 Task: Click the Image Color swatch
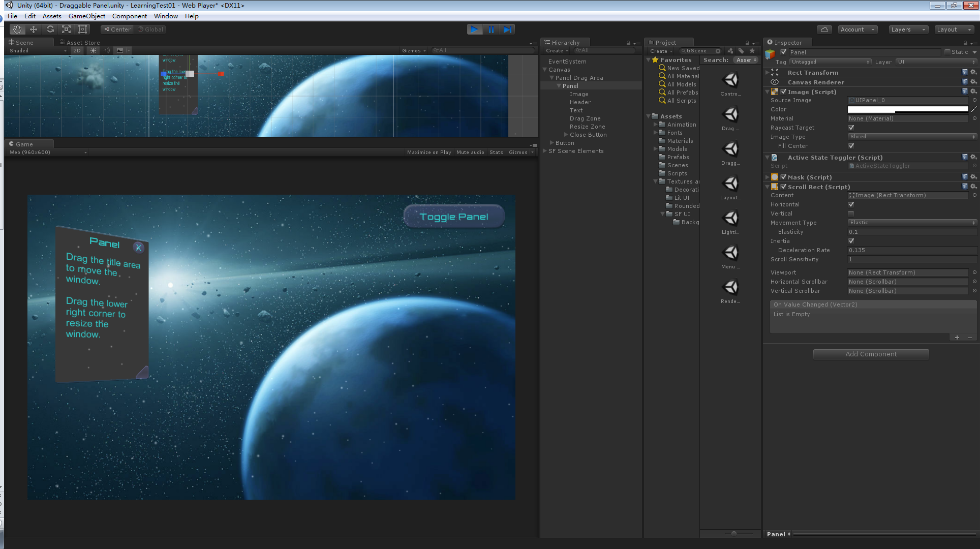pyautogui.click(x=907, y=109)
